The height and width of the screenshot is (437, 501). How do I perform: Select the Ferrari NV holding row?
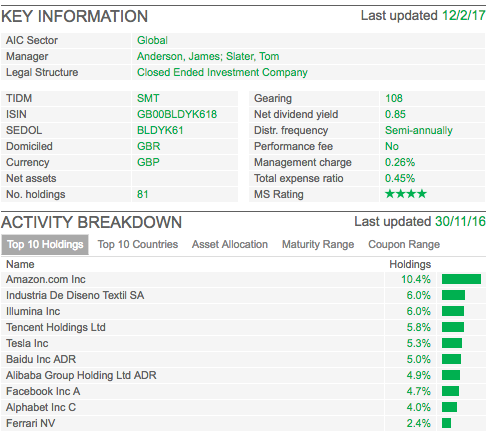click(x=243, y=423)
